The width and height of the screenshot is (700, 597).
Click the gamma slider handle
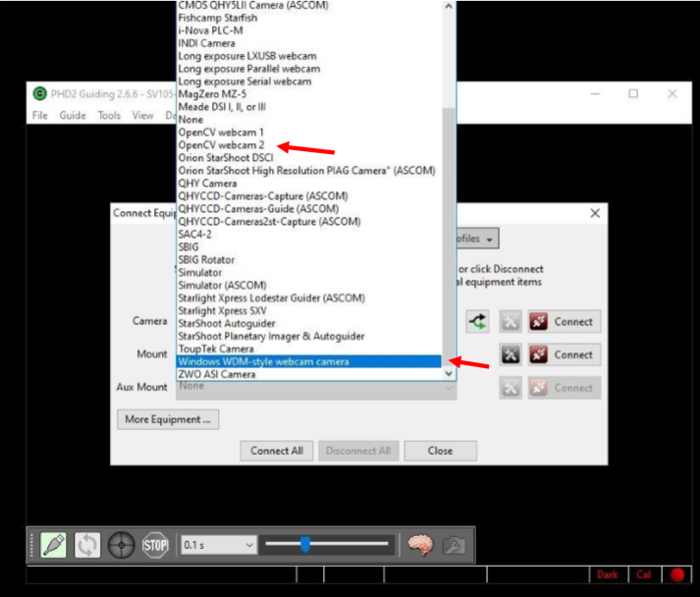click(305, 544)
